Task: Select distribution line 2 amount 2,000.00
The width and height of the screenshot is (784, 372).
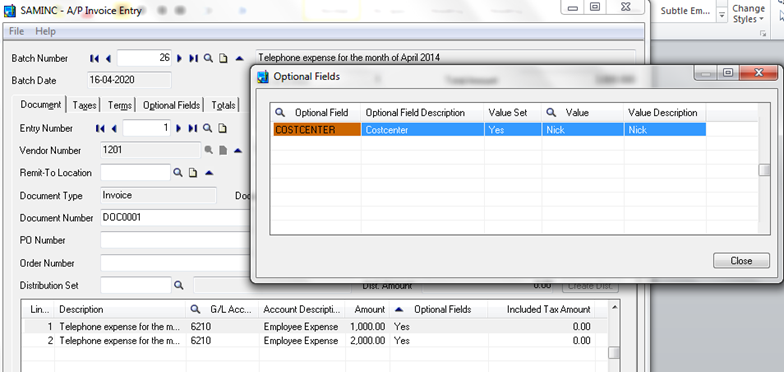Action: tap(368, 340)
